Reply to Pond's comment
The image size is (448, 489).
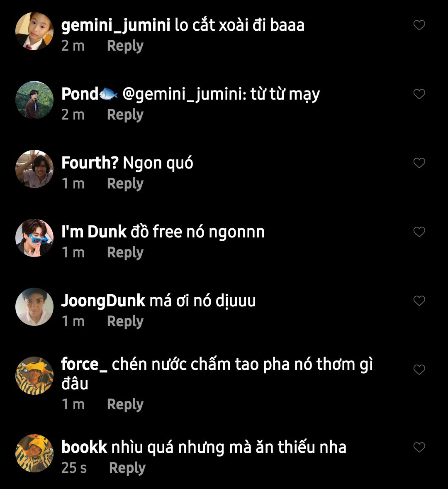click(x=125, y=115)
